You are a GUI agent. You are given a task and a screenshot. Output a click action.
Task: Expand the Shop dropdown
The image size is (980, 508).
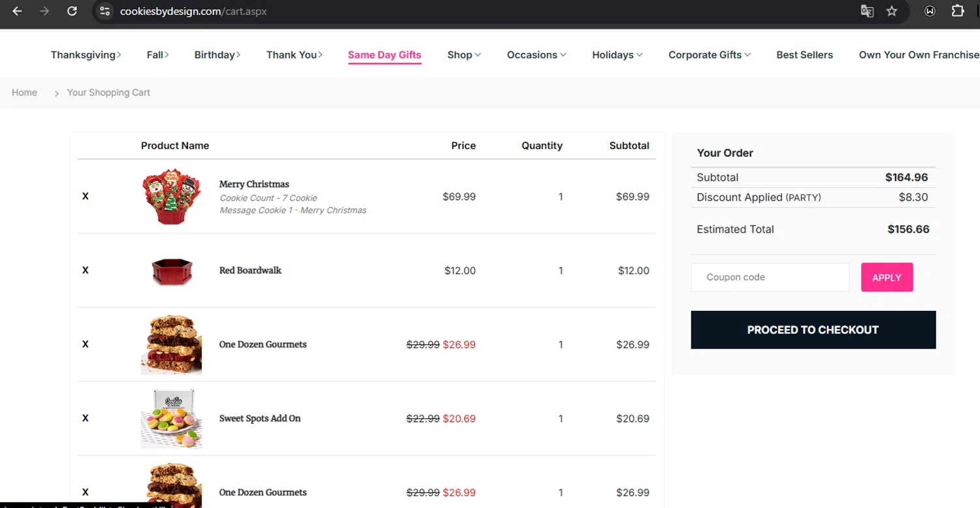click(464, 55)
